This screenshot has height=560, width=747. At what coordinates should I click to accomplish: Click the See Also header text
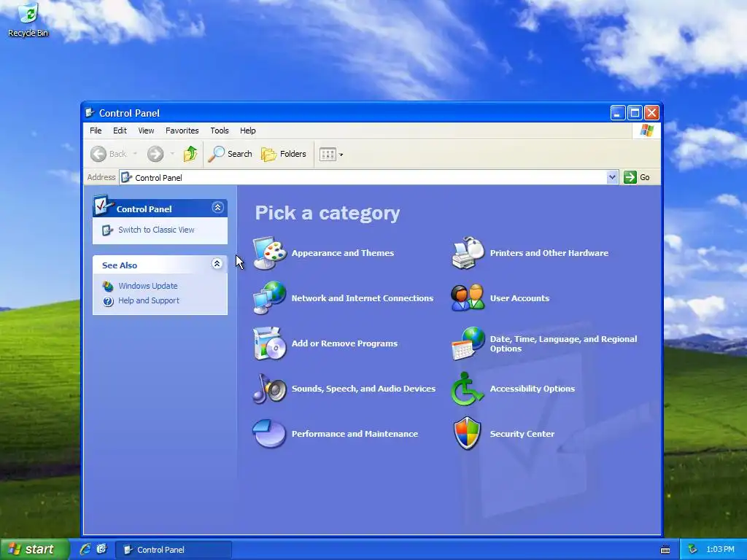(x=120, y=265)
